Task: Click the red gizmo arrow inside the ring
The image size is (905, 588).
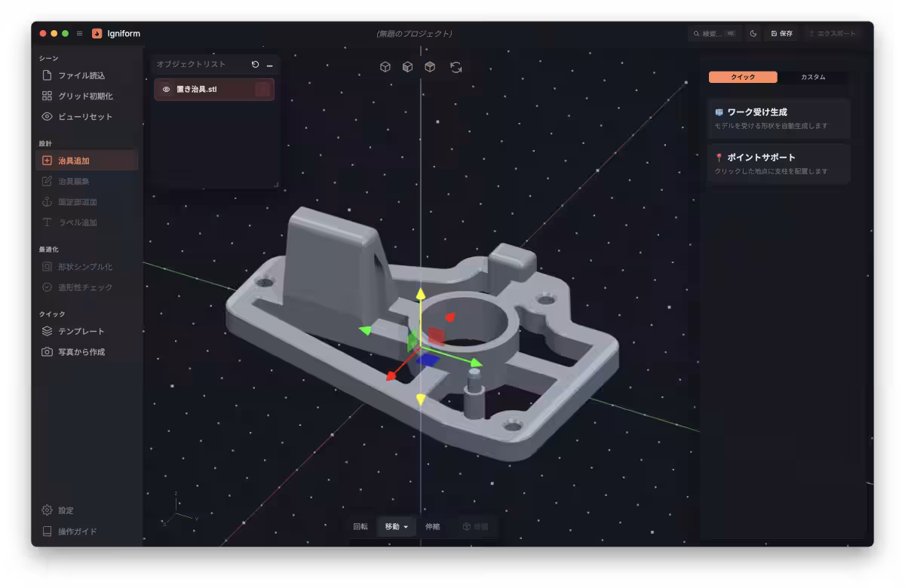Action: click(x=450, y=317)
